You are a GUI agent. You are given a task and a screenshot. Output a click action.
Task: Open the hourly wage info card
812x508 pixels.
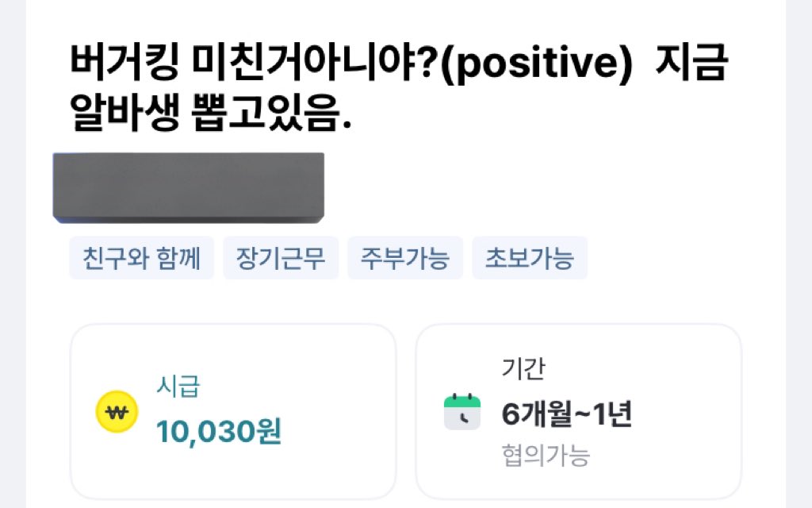click(232, 411)
